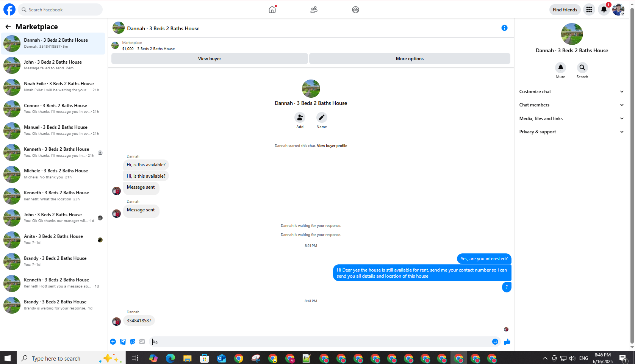
Task: Click the house thumbnail in chat header
Action: click(119, 28)
